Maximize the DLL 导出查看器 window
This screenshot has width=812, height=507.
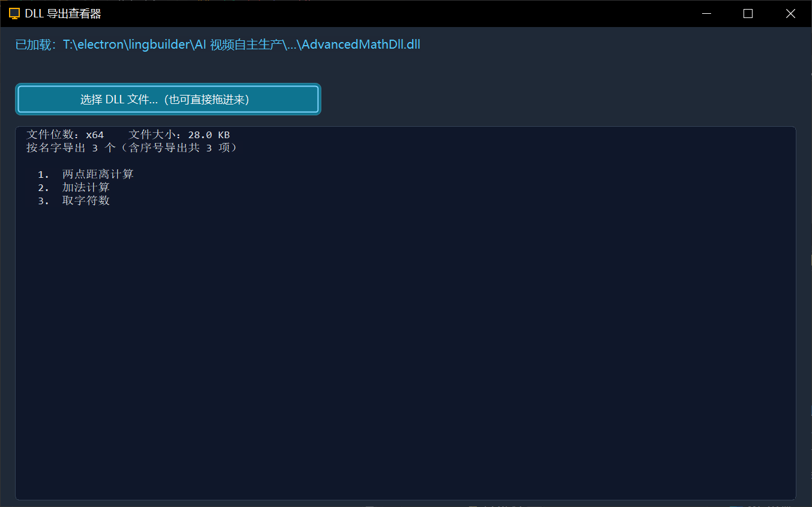748,13
